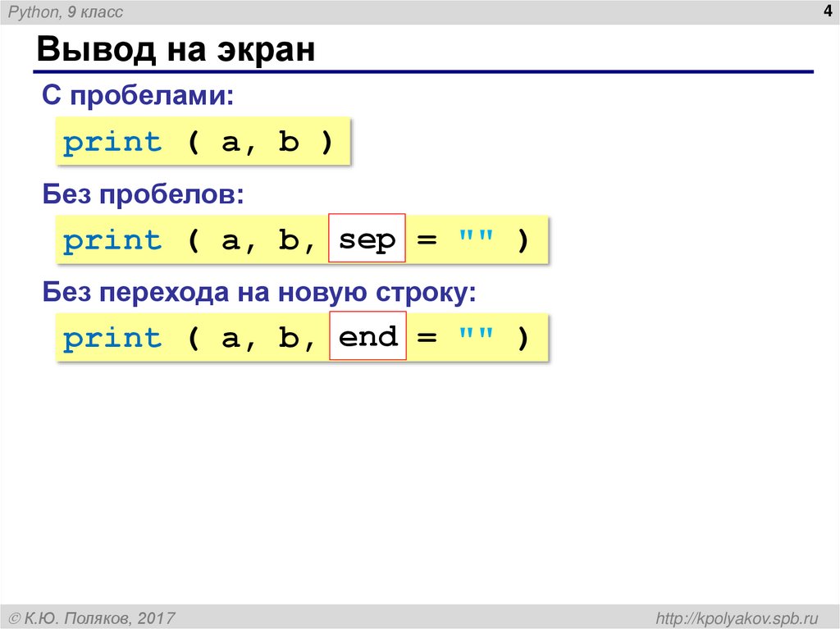Click the red-framed "sep" parameter box
Viewport: 840px width, 629px height.
pos(367,239)
